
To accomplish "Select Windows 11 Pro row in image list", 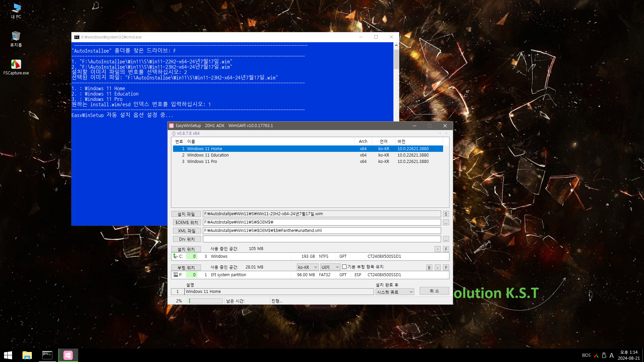I will coord(308,162).
